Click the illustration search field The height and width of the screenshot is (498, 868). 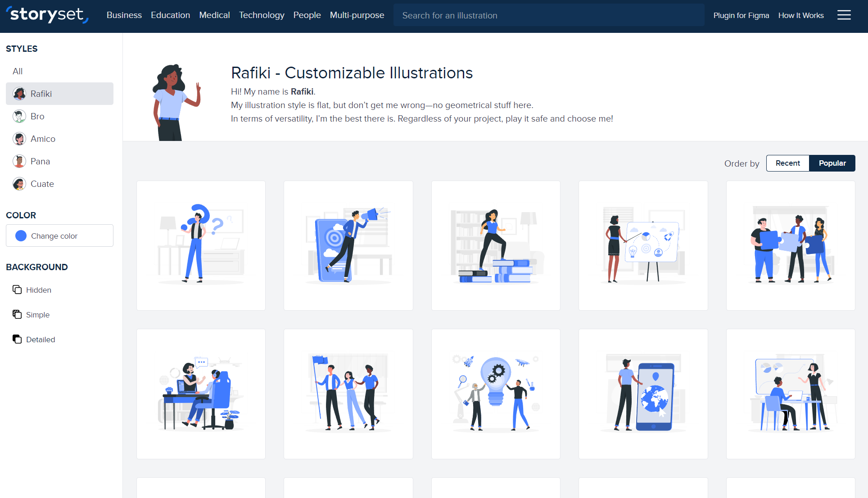[548, 15]
